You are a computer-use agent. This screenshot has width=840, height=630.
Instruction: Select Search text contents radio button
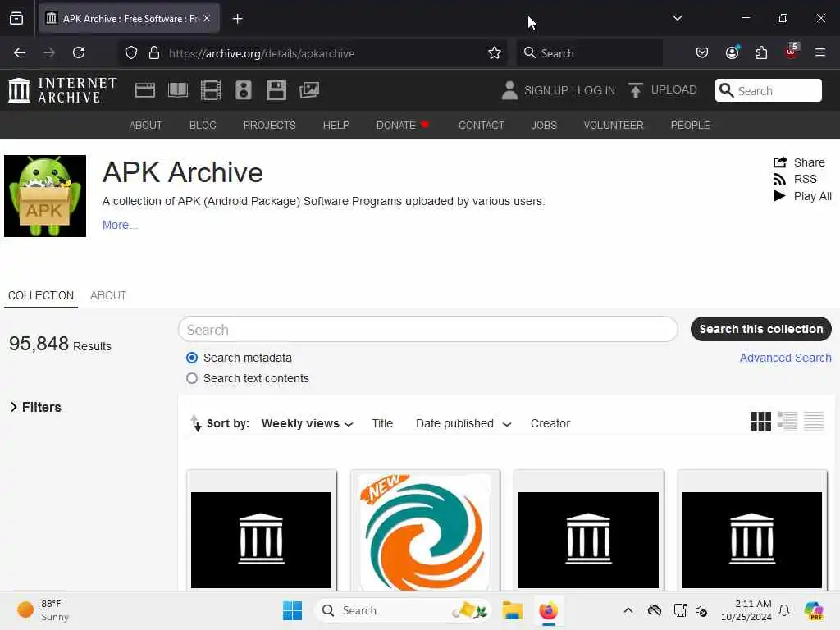[x=192, y=378]
